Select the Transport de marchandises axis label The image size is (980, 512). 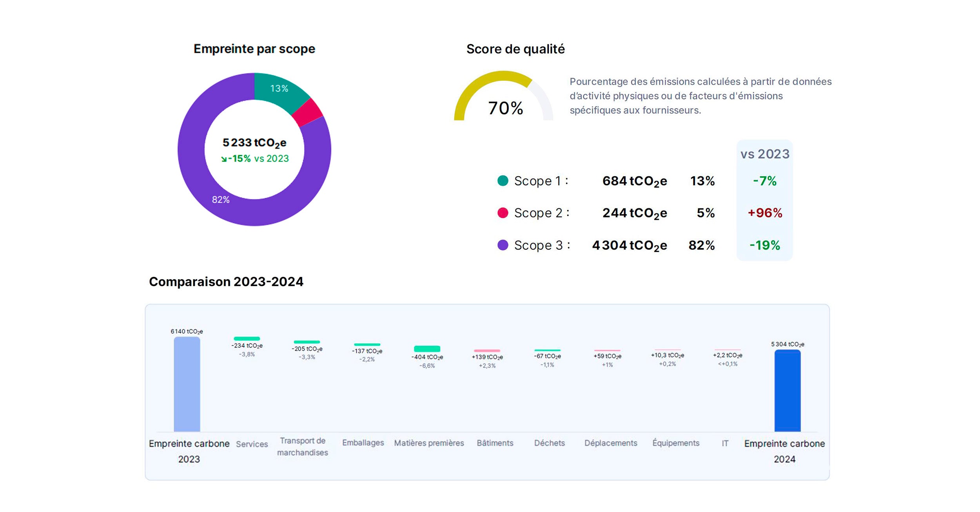click(302, 446)
